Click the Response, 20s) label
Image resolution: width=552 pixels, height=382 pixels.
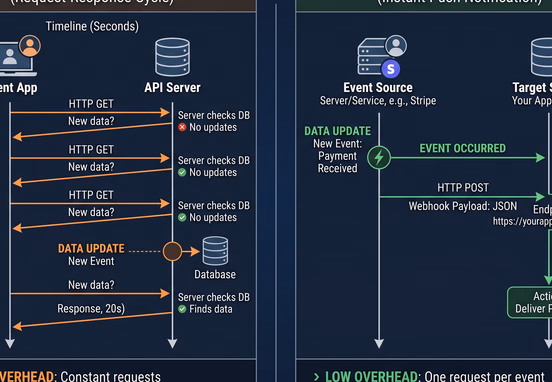click(x=91, y=309)
